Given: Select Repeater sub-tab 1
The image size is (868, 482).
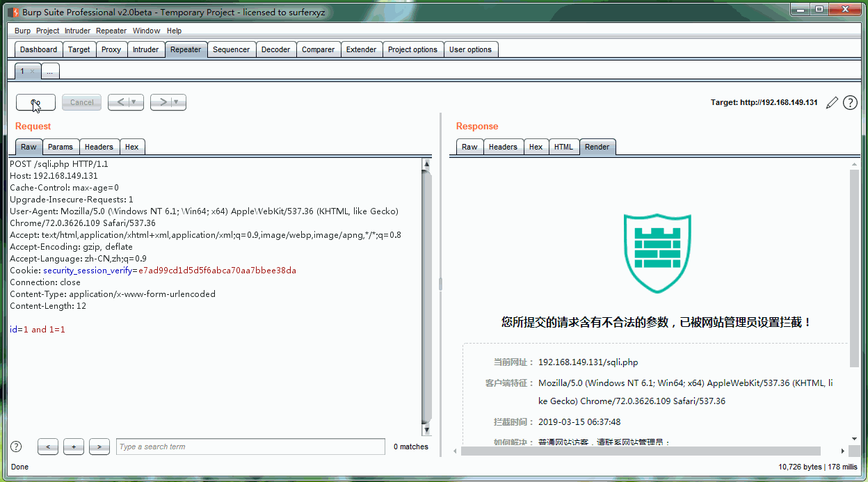Looking at the screenshot, I should pos(23,71).
